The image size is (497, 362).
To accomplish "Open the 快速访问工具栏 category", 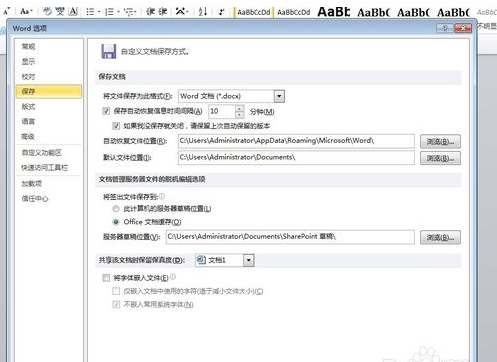I will [x=49, y=167].
